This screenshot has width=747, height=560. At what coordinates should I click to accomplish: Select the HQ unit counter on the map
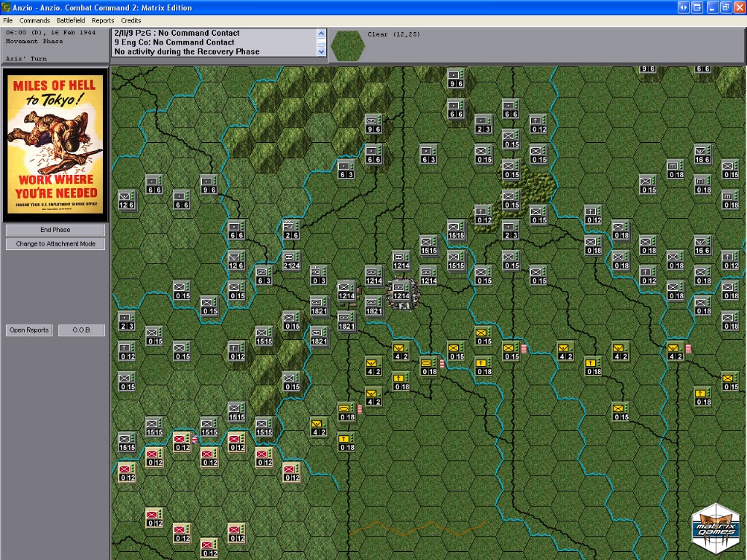click(x=318, y=275)
